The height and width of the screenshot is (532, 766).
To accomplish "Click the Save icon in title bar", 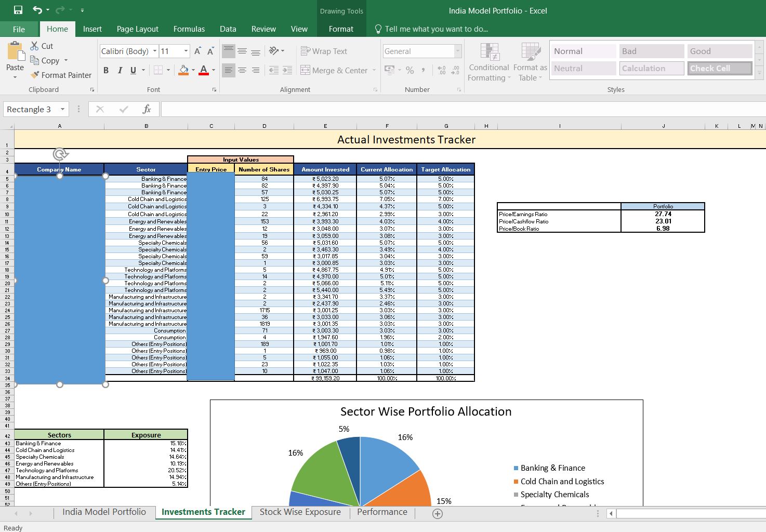I will (x=18, y=10).
